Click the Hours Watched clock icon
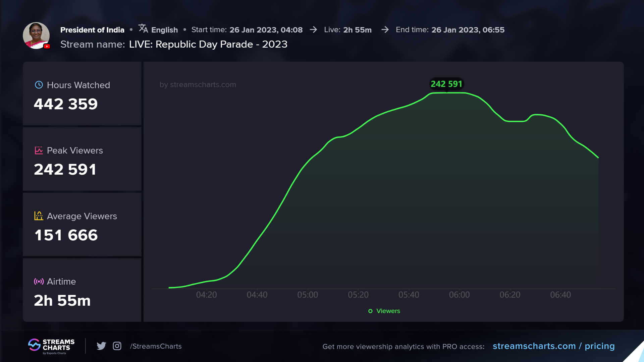This screenshot has width=644, height=362. [39, 85]
